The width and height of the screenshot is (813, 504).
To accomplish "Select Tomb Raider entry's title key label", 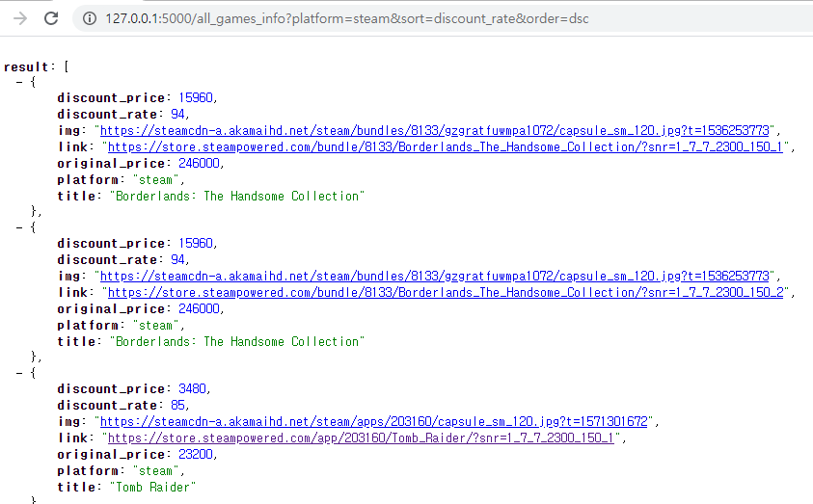I will 76,488.
